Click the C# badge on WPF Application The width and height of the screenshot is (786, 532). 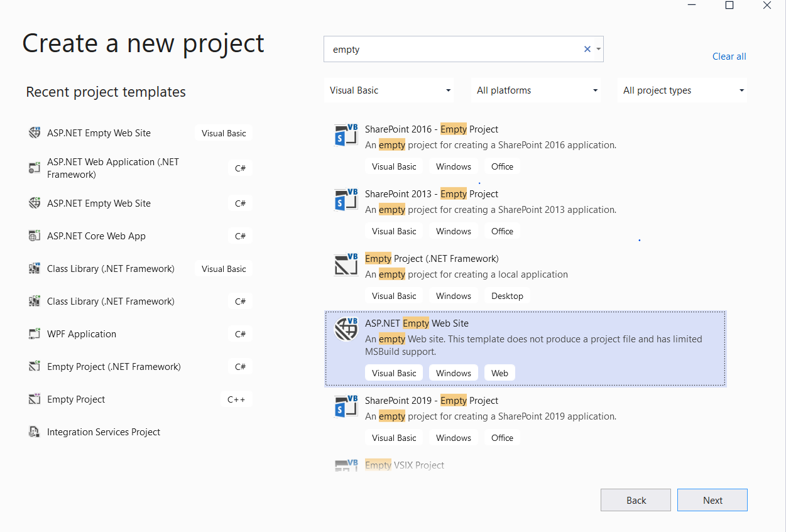[x=240, y=334]
